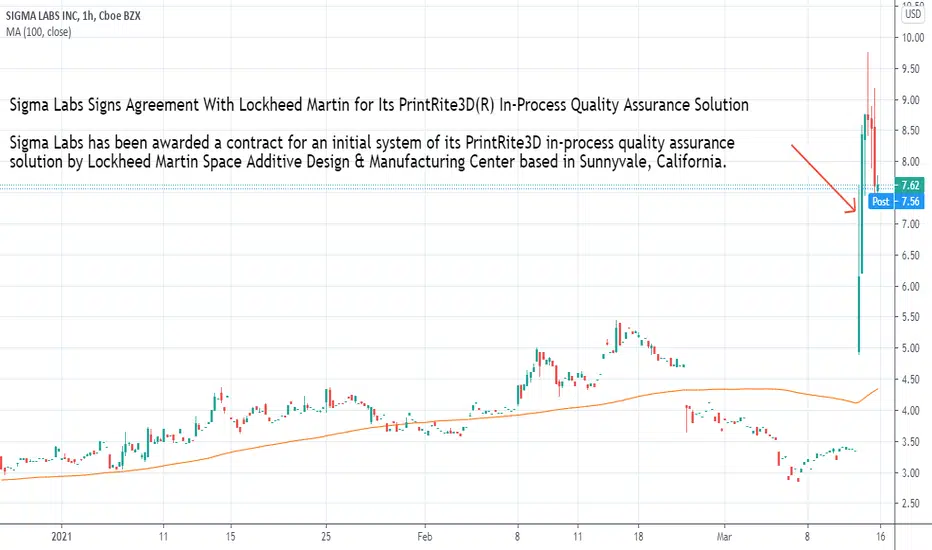Click the 9.00 price axis label

(x=910, y=100)
